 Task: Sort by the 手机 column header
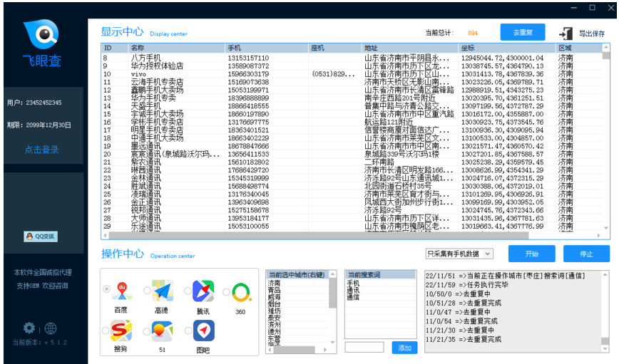click(267, 48)
